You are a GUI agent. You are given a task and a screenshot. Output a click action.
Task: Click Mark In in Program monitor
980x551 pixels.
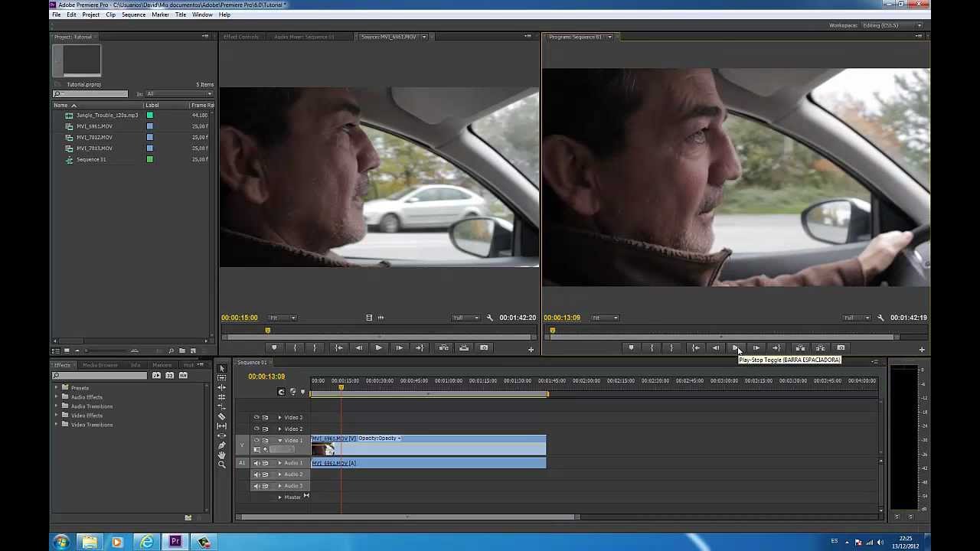[x=652, y=348]
